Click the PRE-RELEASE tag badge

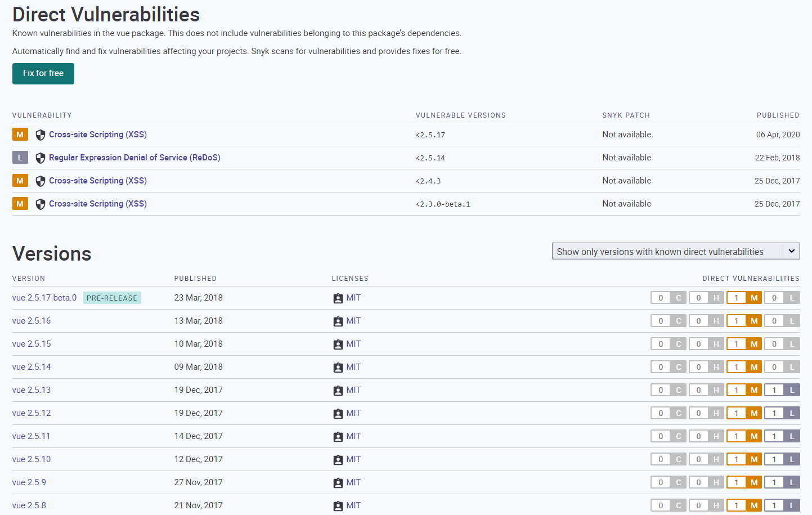[x=112, y=298]
